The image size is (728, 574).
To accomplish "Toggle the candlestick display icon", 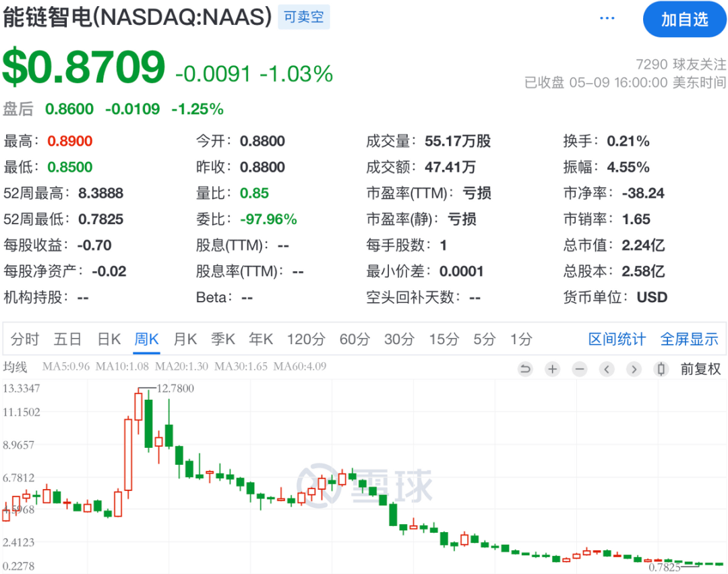I will [x=661, y=369].
